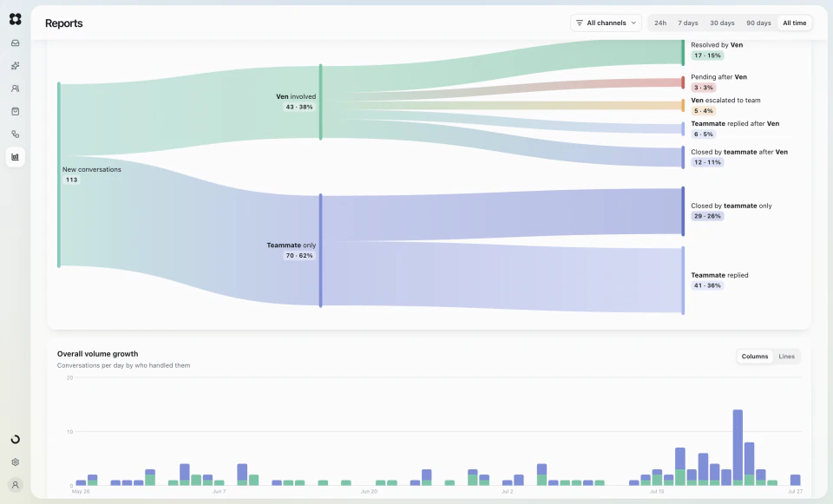Click the "29 · 26%" badge

click(x=707, y=216)
